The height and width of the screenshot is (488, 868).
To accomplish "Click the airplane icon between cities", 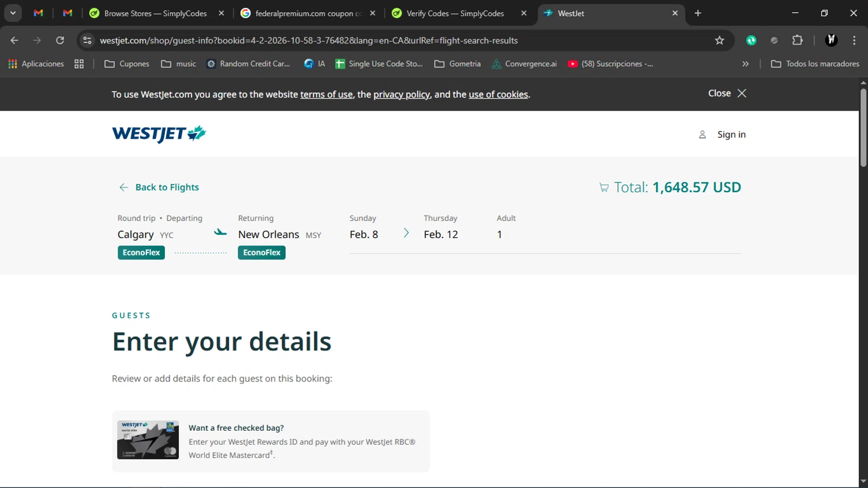I will pyautogui.click(x=220, y=232).
